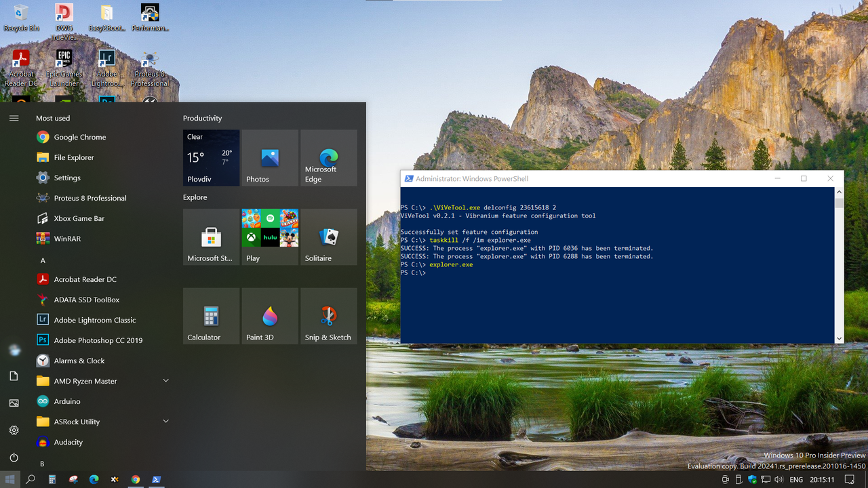Screen dimensions: 868x488
Task: Open the Photos tile
Action: (x=270, y=158)
